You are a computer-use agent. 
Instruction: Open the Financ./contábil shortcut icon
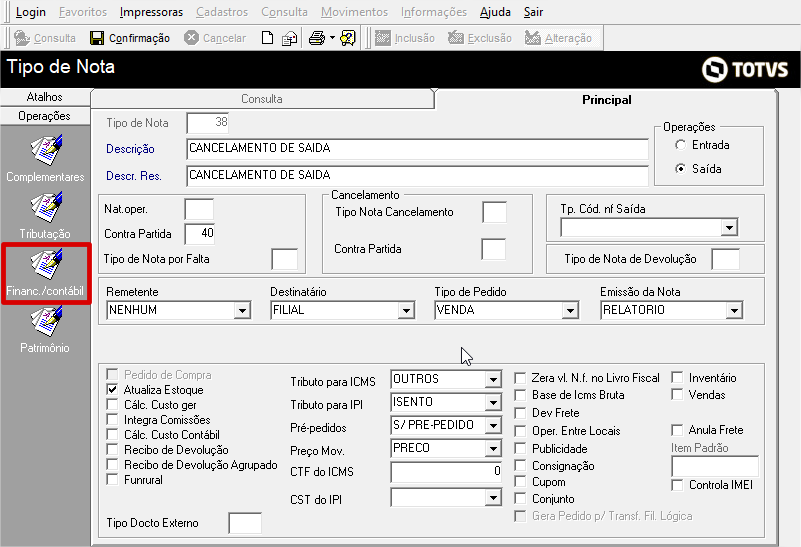click(45, 265)
